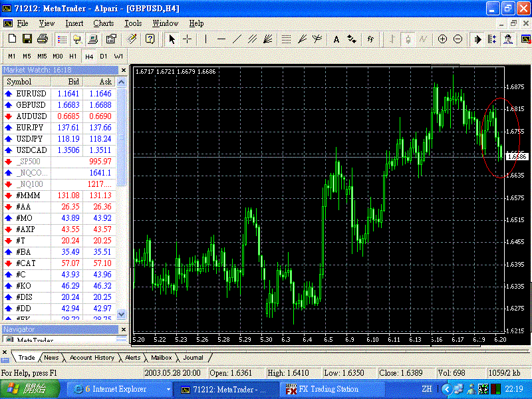Viewport: 532px width, 399px height.
Task: Switch chart to the H1 timeframe
Action: [x=72, y=56]
